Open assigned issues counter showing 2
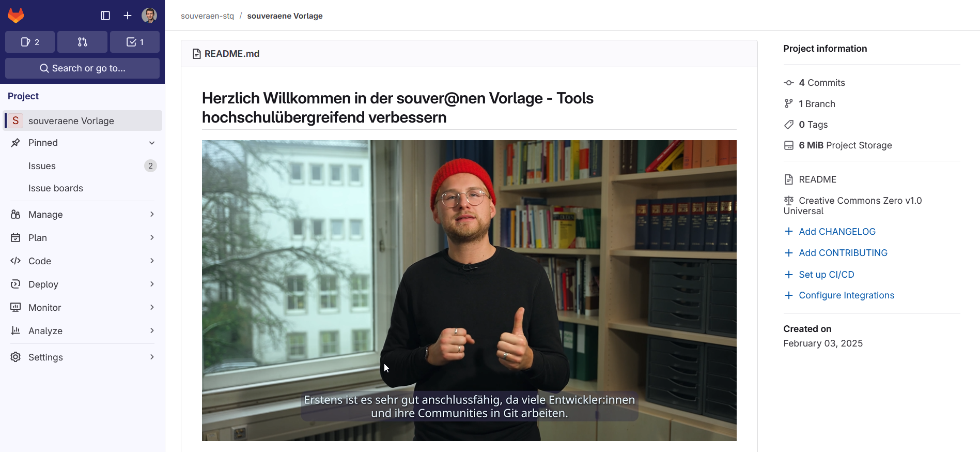The height and width of the screenshot is (452, 980). click(x=30, y=42)
